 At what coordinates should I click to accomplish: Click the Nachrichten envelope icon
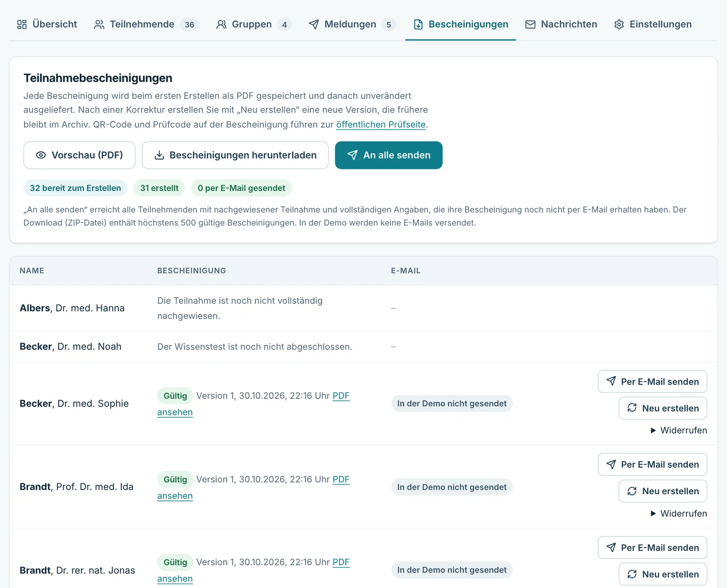pos(531,24)
